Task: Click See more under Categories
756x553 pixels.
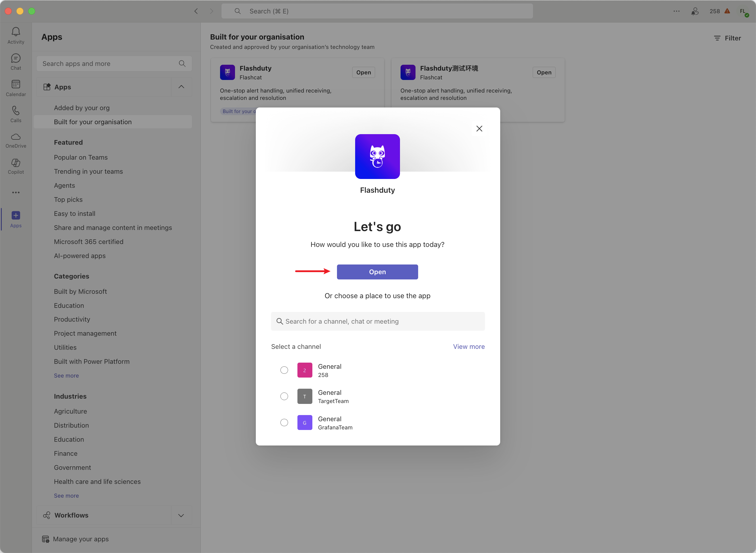Action: click(x=66, y=376)
